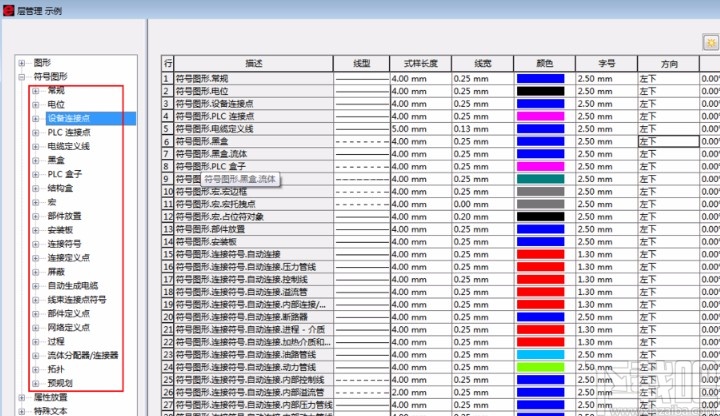This screenshot has width=720, height=416.
Task: Click the 线型 column header
Action: [361, 63]
